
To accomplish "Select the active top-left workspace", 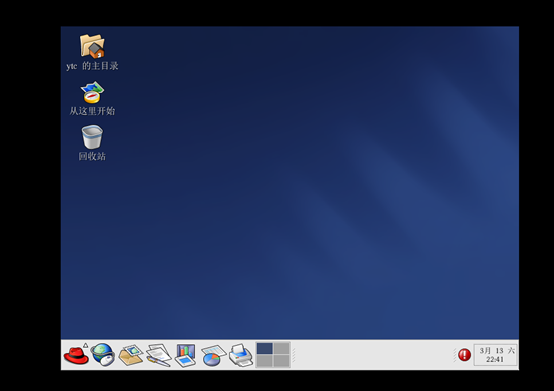I will tap(265, 349).
